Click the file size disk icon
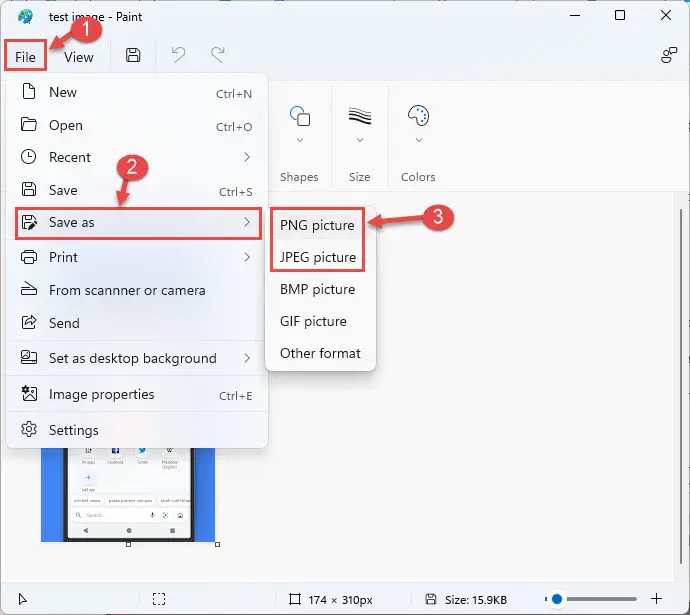Image resolution: width=690 pixels, height=615 pixels. [431, 599]
